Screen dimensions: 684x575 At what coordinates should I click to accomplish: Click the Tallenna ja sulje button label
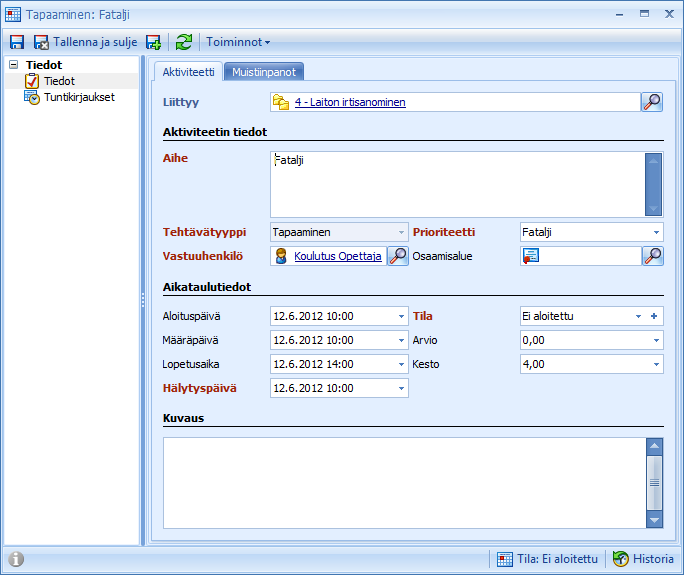tap(95, 42)
